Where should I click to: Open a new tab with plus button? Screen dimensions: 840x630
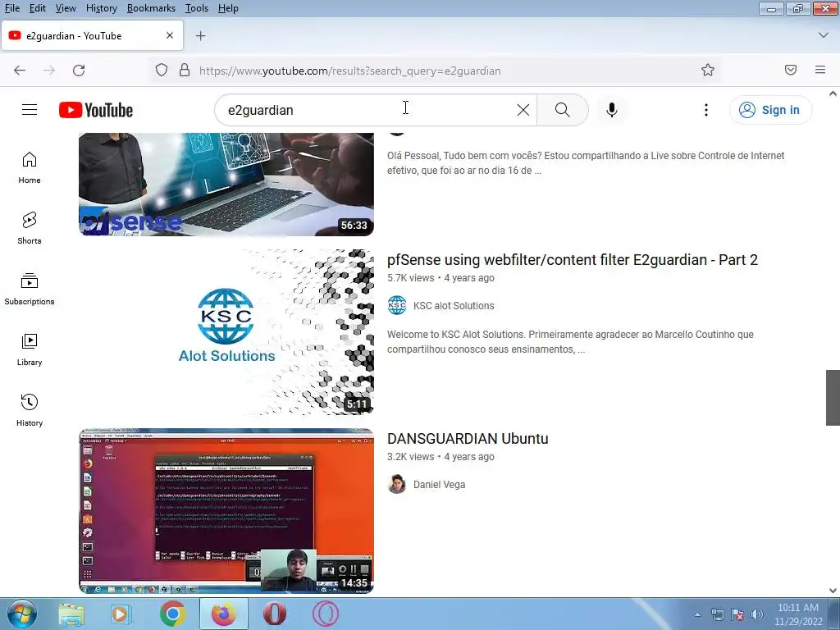tap(200, 36)
